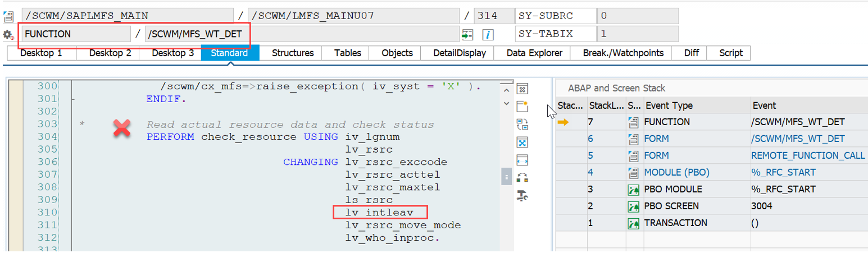Click the MODULE (PBO) row type icon

click(633, 172)
